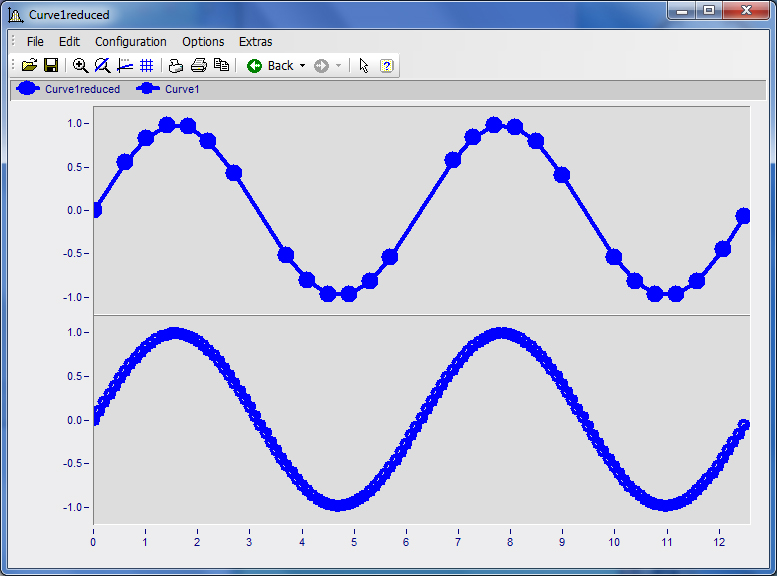Click x-axis tick label 12
The width and height of the screenshot is (777, 576).
(x=720, y=542)
